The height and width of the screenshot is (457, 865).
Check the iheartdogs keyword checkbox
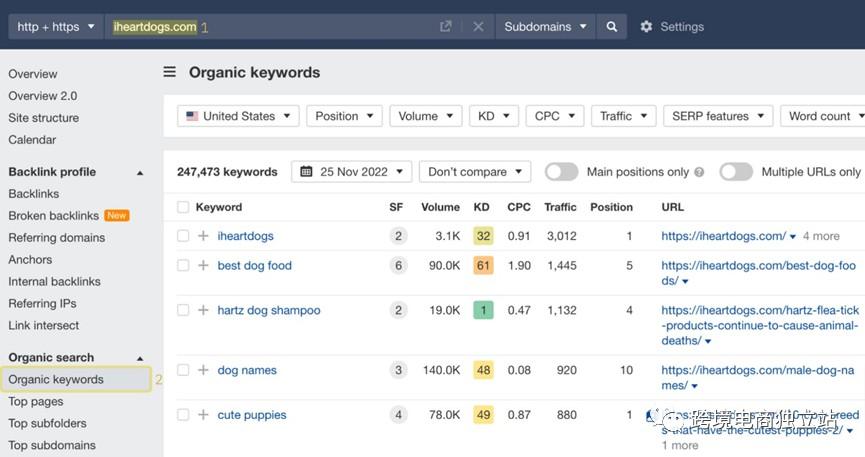(183, 236)
